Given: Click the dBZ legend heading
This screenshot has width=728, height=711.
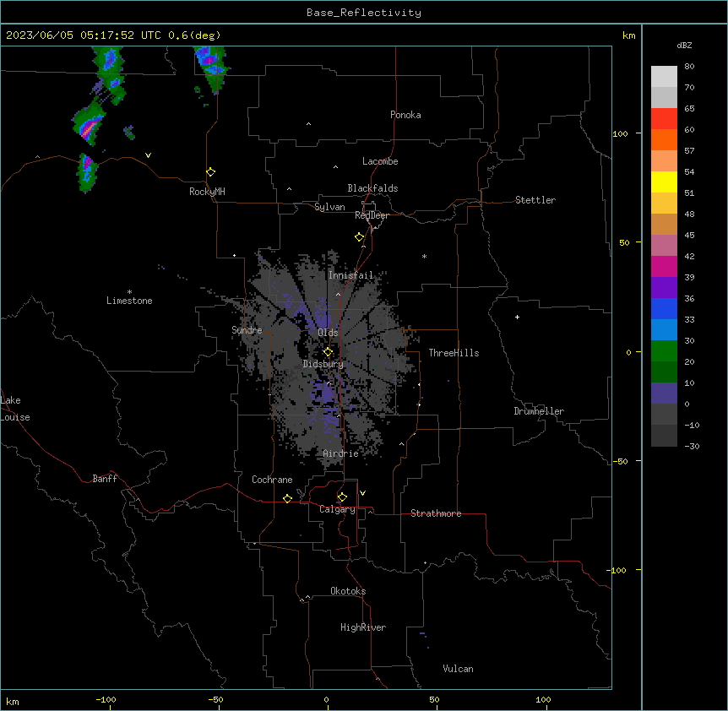Looking at the screenshot, I should pyautogui.click(x=684, y=45).
